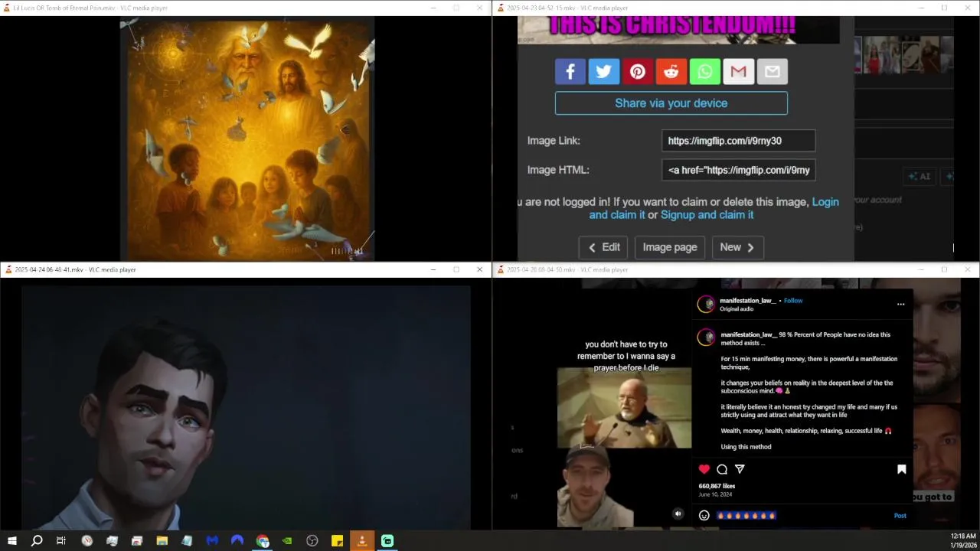Viewport: 980px width, 551px height.
Task: Share the image on Twitter
Action: (603, 71)
